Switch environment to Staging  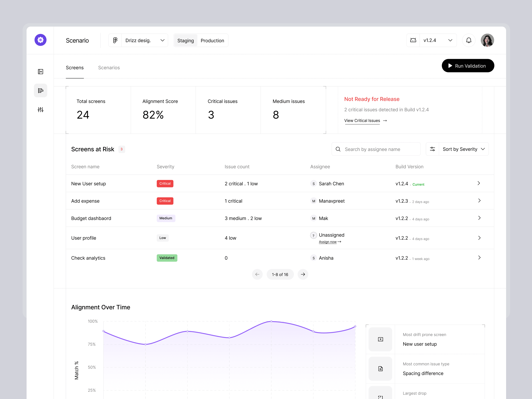pyautogui.click(x=185, y=40)
